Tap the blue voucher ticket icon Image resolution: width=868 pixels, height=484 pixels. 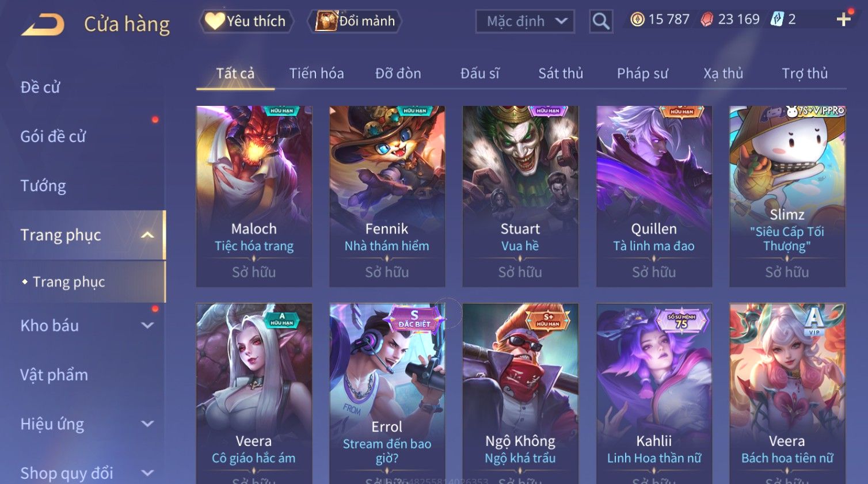(777, 20)
